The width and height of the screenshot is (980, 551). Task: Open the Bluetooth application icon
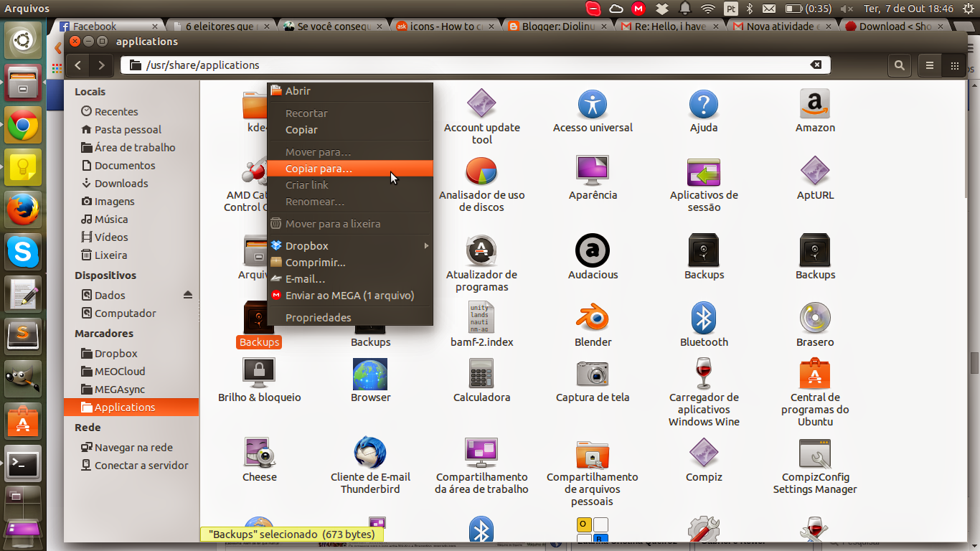tap(704, 318)
